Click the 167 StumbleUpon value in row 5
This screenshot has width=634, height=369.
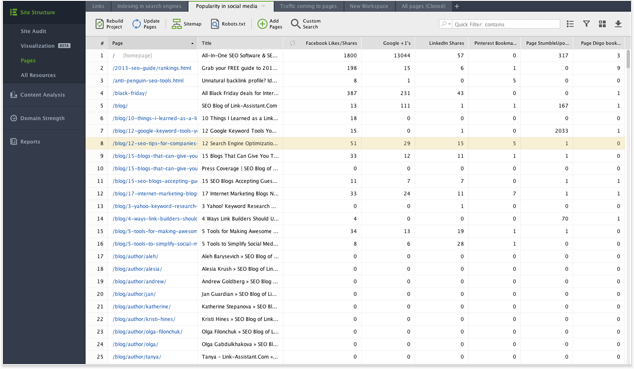pyautogui.click(x=563, y=105)
